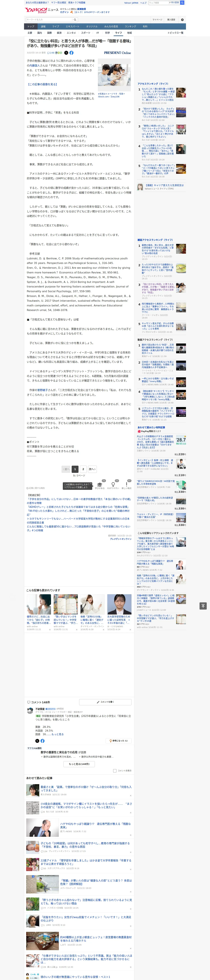Open the 速報 navigation tab
Image resolution: width=210 pixels, height=980 pixels.
click(x=43, y=27)
